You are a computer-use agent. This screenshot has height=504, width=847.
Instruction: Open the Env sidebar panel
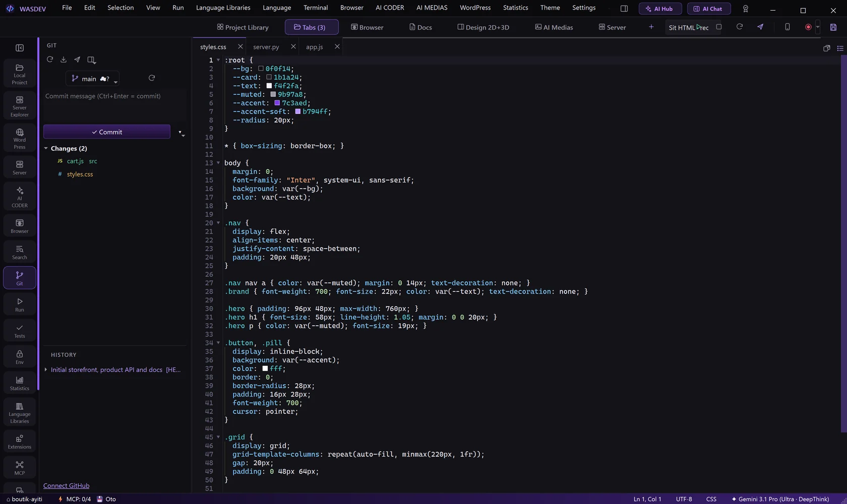pos(20,357)
